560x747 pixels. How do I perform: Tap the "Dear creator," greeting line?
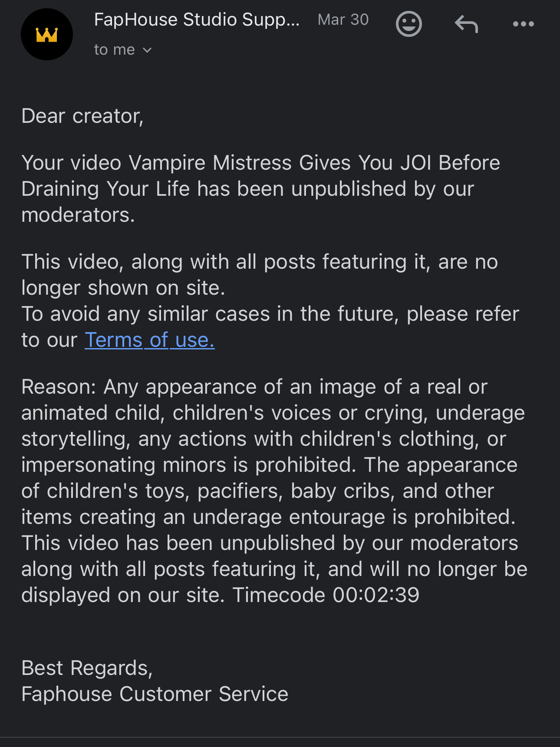click(x=82, y=116)
